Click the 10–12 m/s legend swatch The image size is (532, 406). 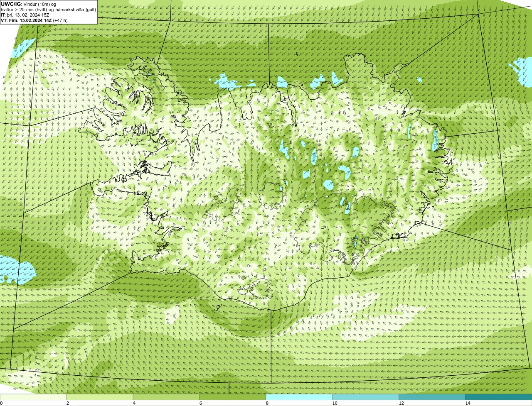pos(366,397)
